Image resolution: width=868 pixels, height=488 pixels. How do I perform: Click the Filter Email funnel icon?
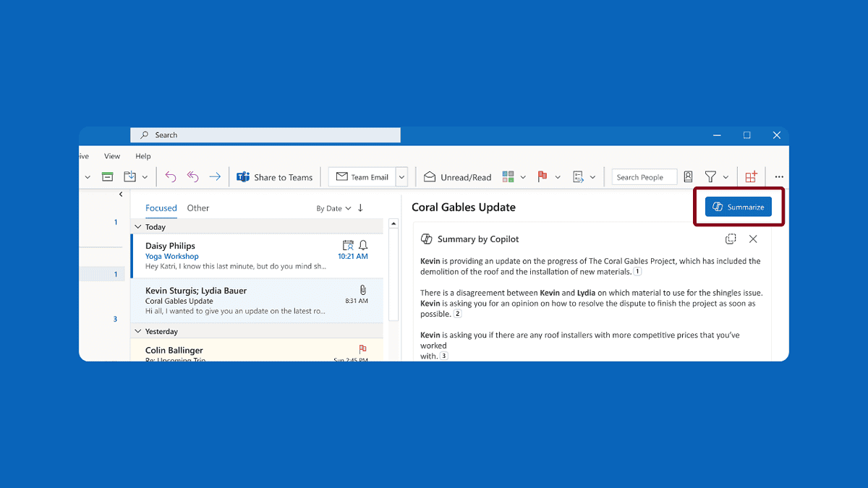(x=710, y=176)
